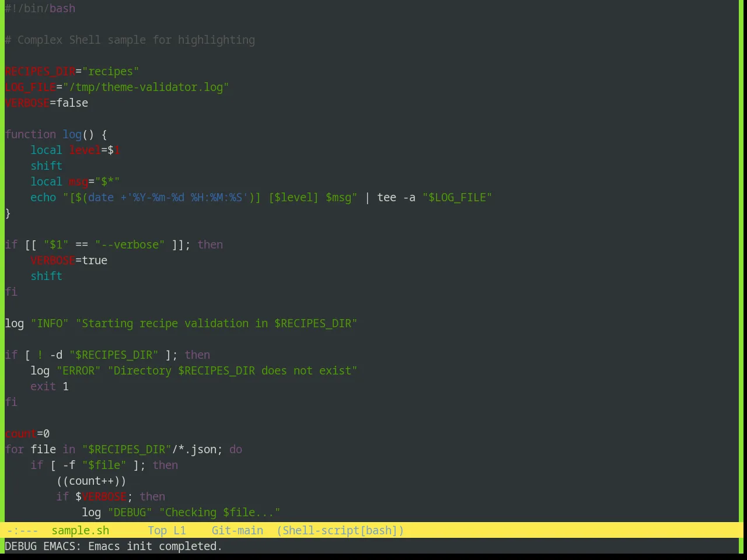Viewport: 747px width, 560px height.
Task: Click the 'tee -a' command
Action: tap(396, 197)
